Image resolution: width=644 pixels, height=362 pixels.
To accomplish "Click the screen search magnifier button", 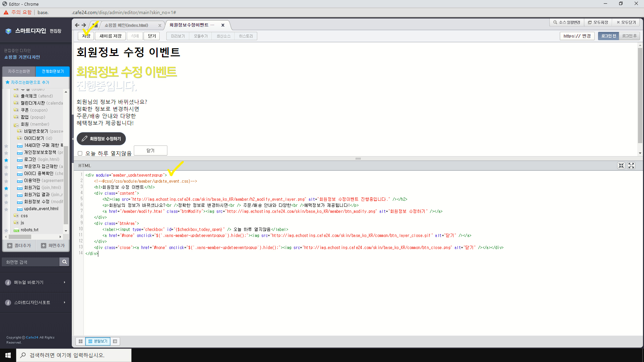I will [64, 262].
